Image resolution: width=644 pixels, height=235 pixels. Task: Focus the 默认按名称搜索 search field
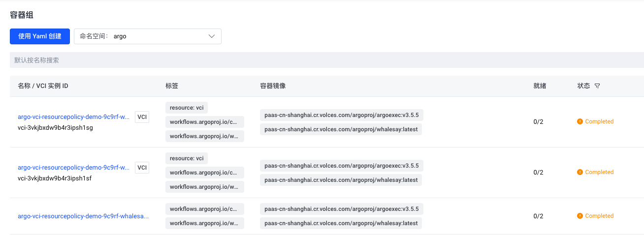(x=325, y=60)
